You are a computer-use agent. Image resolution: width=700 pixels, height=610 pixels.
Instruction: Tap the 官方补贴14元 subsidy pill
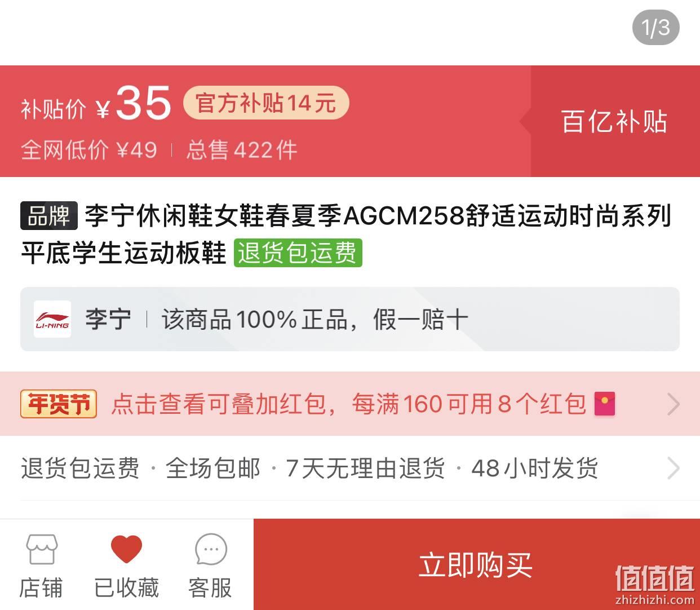266,103
